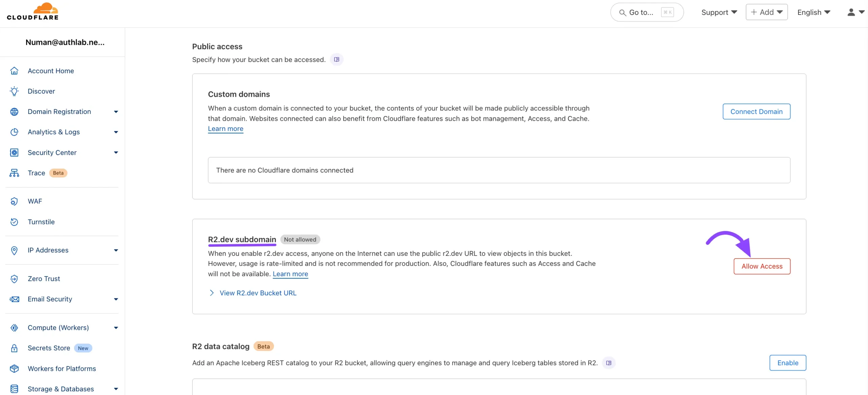Click the search magnifier icon
The width and height of the screenshot is (868, 395).
coord(623,13)
